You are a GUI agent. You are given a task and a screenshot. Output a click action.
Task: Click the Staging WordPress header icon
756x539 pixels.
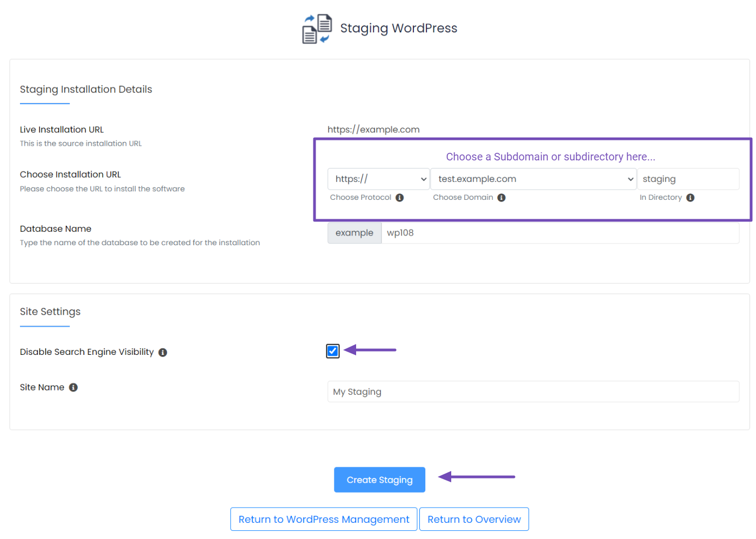[x=317, y=29]
